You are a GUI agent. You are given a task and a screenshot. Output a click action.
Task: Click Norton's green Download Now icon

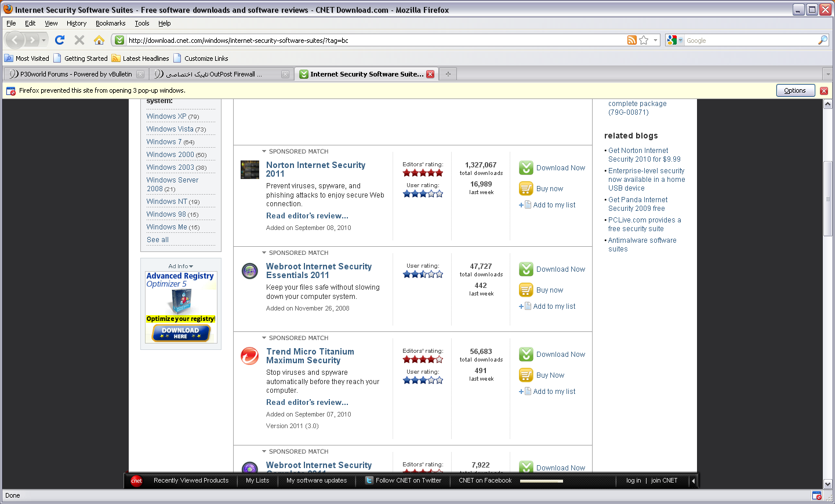coord(526,167)
